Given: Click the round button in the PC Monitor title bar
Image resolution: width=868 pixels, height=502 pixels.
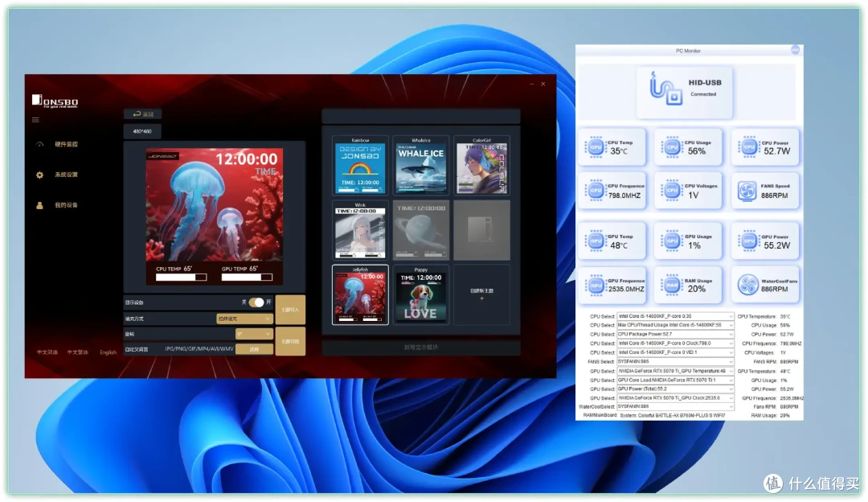Looking at the screenshot, I should pyautogui.click(x=796, y=50).
